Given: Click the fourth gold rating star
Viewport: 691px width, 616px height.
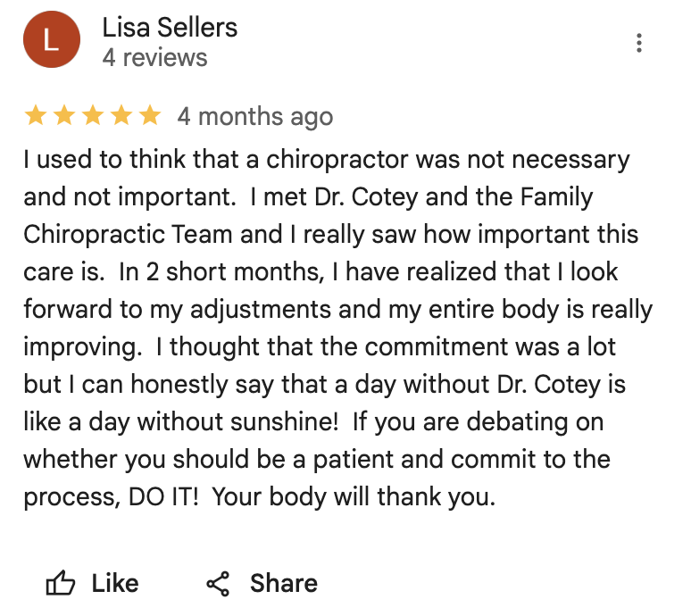Looking at the screenshot, I should 121,115.
